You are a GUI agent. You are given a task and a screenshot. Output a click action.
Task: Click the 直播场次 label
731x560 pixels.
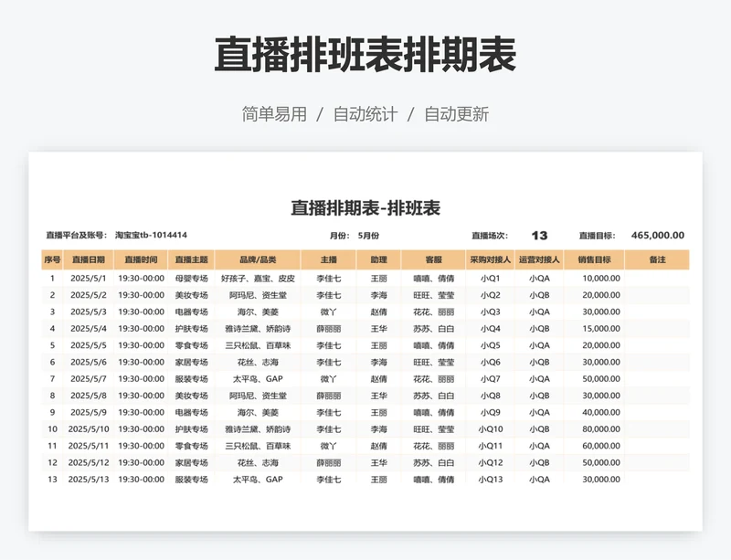tap(490, 236)
